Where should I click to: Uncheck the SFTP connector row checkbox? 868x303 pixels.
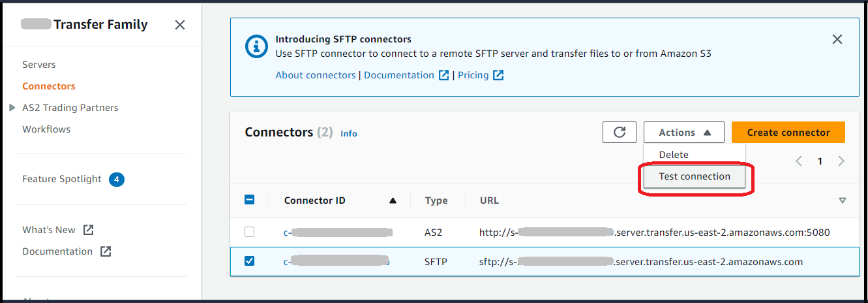[249, 261]
